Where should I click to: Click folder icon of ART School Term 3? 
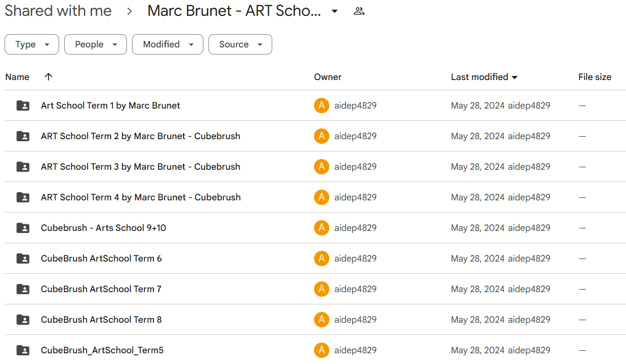pos(23,167)
